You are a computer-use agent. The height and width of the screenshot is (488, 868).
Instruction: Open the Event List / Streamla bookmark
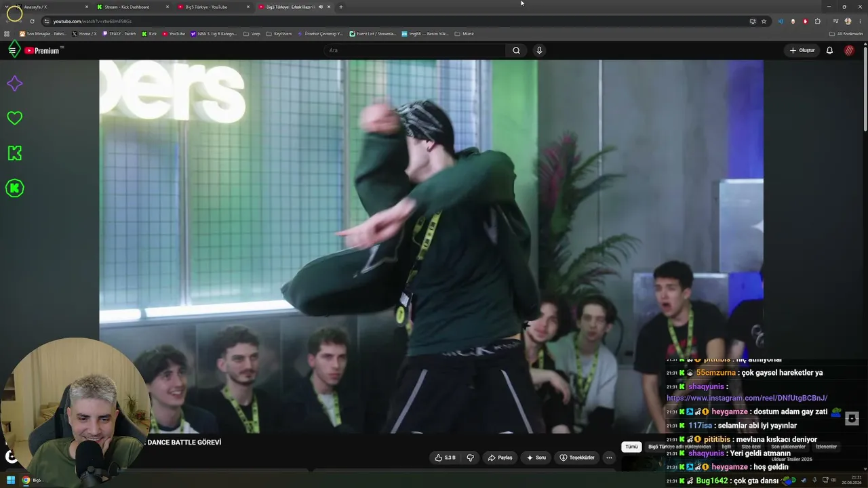(x=372, y=34)
